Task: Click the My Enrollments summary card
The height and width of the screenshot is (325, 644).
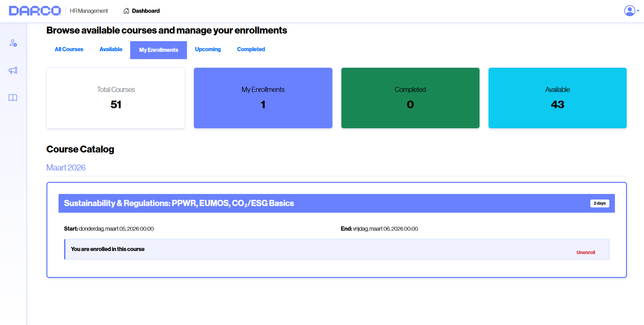Action: click(x=263, y=98)
